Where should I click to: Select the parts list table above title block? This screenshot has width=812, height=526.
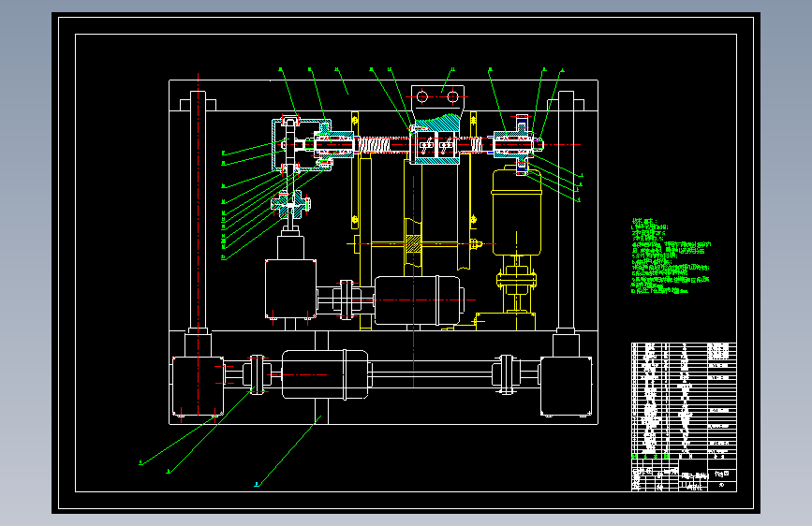[684, 401]
